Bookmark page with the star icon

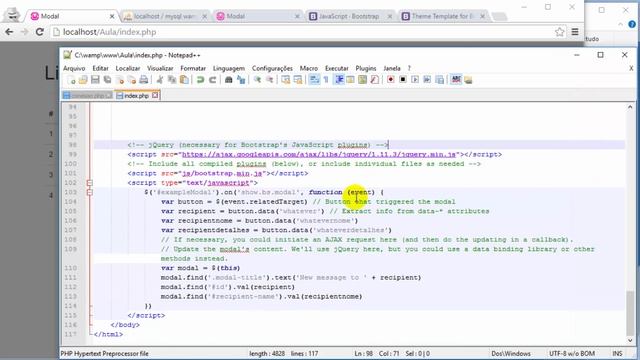point(560,32)
